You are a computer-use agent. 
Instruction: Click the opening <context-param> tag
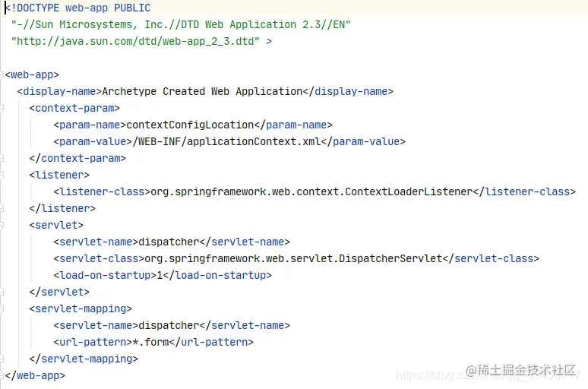tap(74, 108)
